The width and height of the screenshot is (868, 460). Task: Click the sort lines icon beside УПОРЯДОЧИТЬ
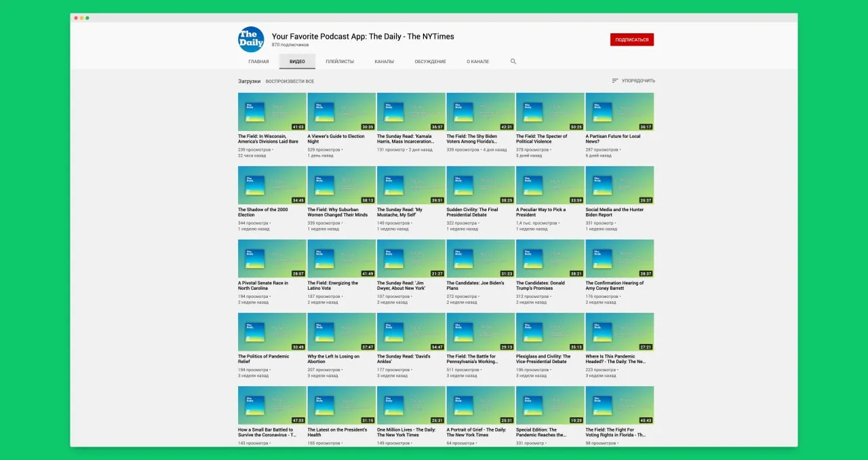(615, 81)
